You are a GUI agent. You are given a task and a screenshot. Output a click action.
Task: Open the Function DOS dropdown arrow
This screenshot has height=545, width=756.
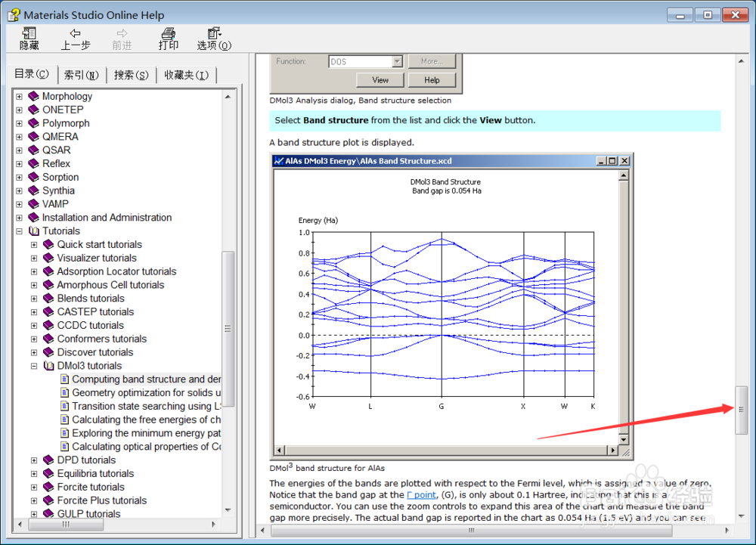(x=398, y=61)
